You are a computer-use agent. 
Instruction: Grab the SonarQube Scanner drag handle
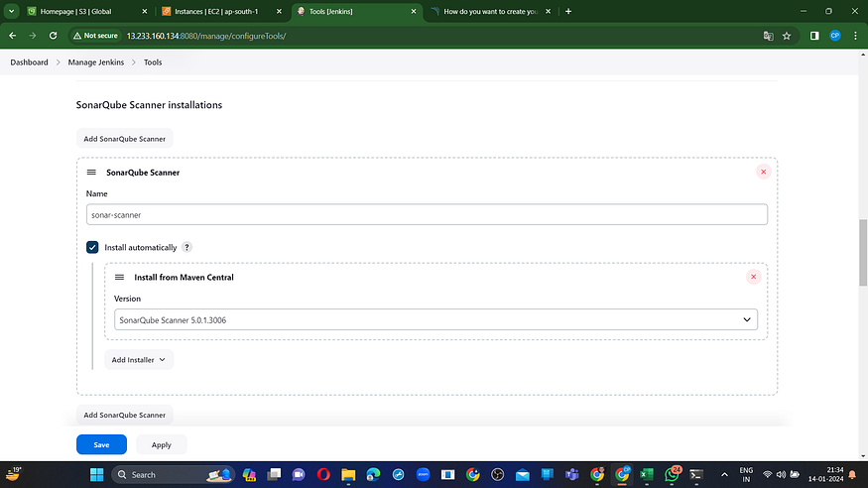point(91,173)
